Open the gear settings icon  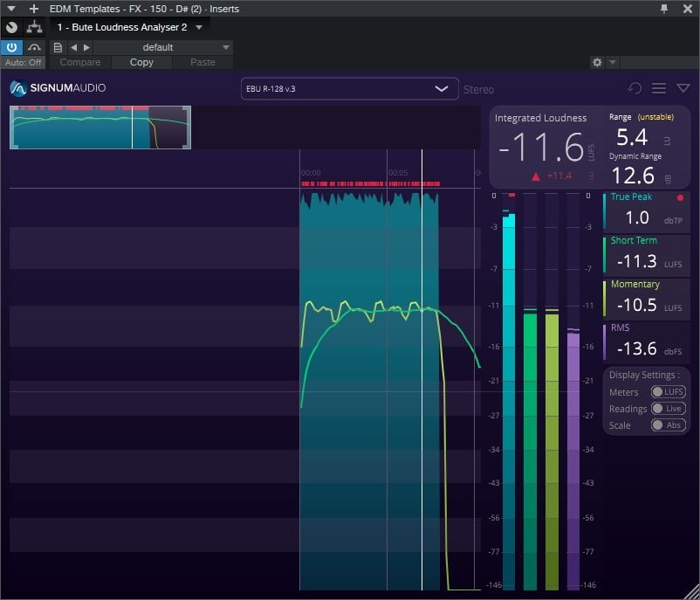(x=597, y=63)
